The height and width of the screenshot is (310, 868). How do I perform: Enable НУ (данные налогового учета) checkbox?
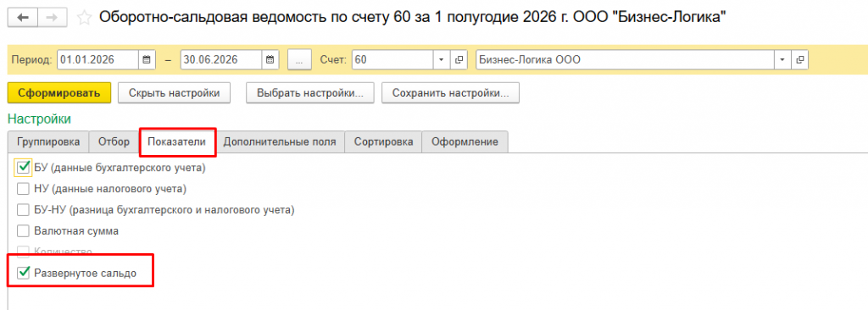click(23, 189)
